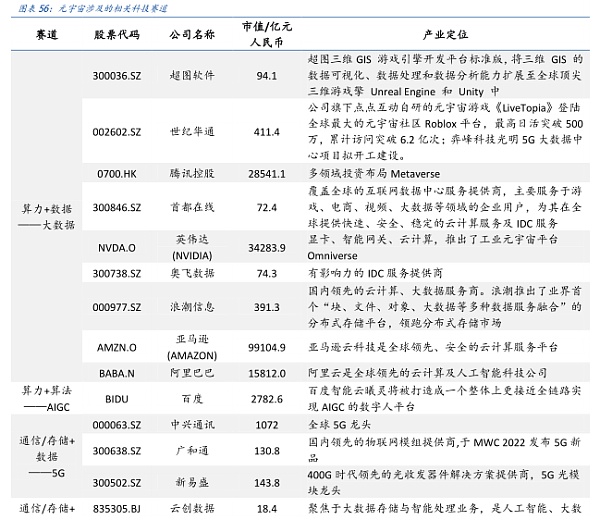
Task: Select the (AMAZON) company label
Action: coord(192,355)
